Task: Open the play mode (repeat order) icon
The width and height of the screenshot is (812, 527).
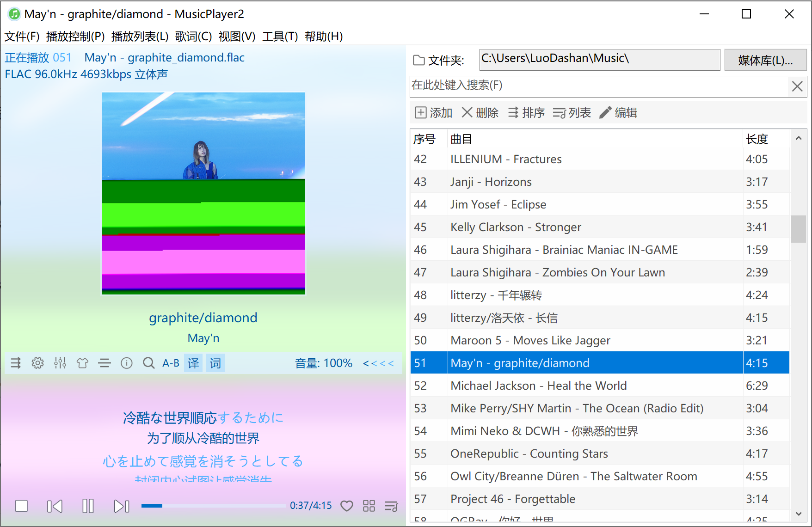Action: (16, 363)
